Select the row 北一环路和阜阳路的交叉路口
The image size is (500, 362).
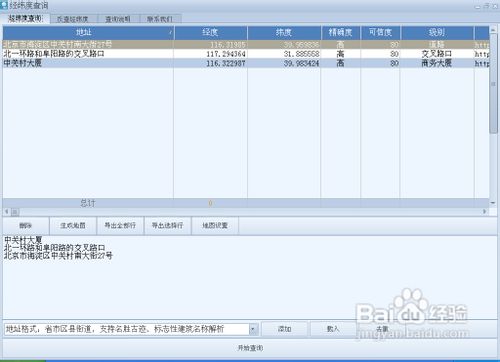[246, 54]
